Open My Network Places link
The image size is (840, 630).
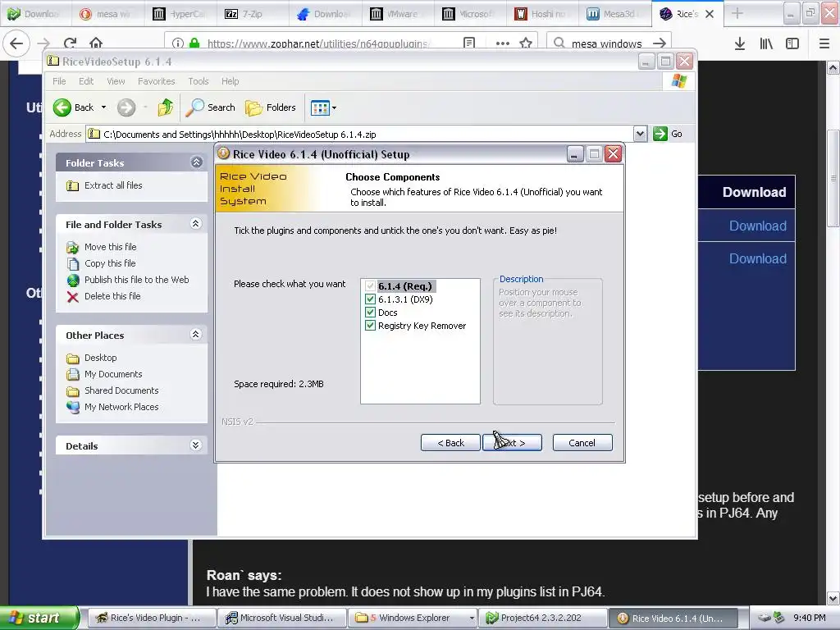[112, 407]
